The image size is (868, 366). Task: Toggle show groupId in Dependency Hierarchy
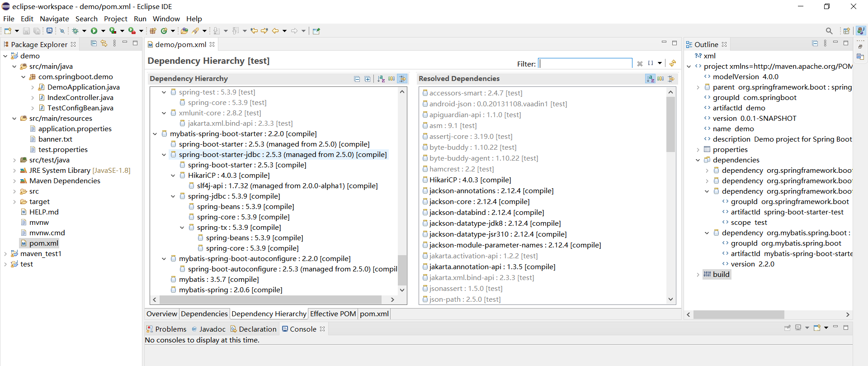pos(392,79)
